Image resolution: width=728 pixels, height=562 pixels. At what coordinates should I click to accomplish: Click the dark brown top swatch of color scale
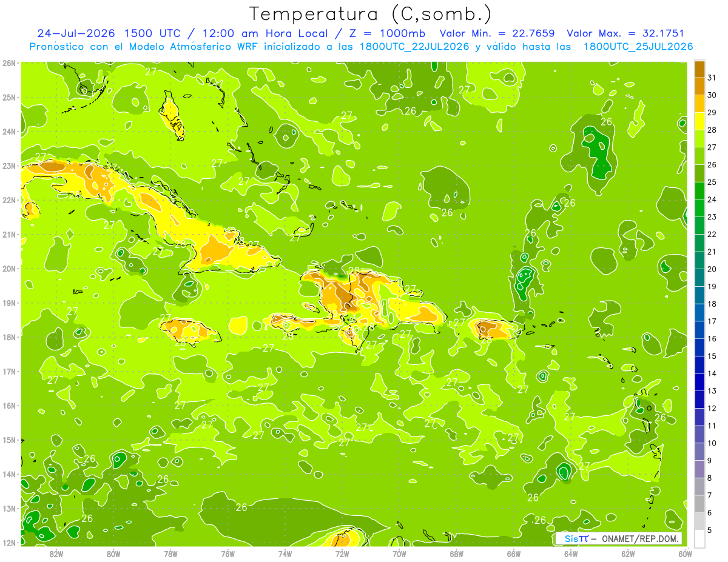699,69
